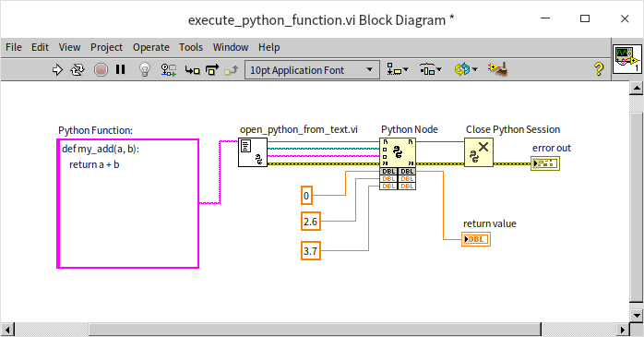Open the Align Objects dropdown

pyautogui.click(x=397, y=70)
